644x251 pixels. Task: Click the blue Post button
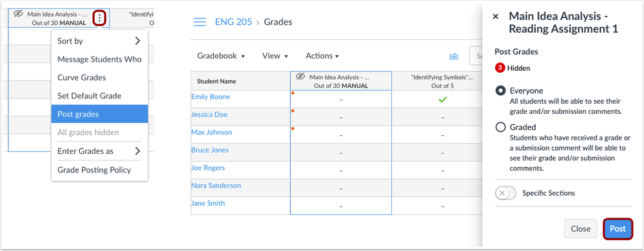pyautogui.click(x=618, y=229)
